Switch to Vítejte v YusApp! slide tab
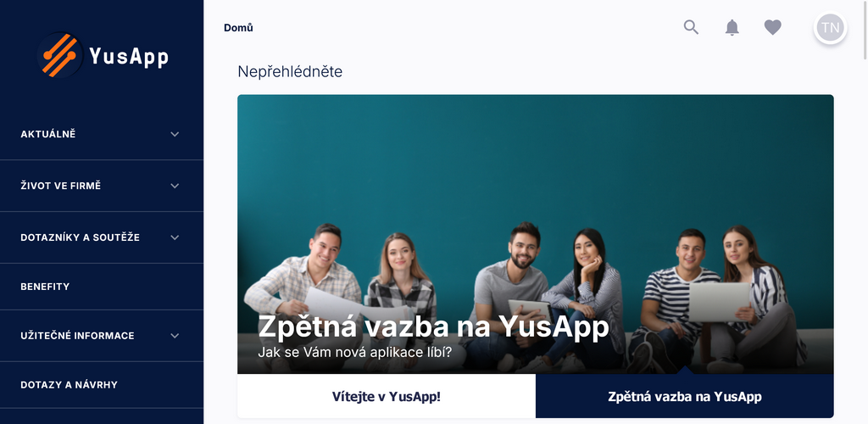Screen dimensions: 868x424 point(387,396)
